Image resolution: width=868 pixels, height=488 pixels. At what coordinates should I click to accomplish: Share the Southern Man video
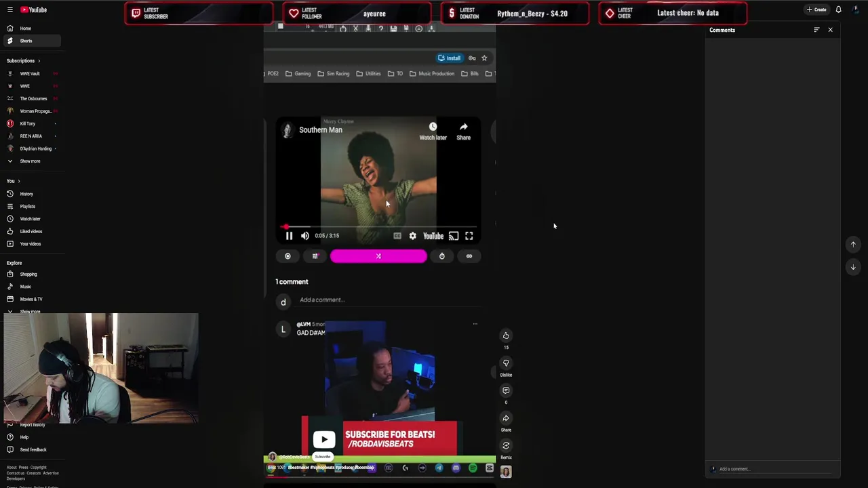click(x=463, y=131)
